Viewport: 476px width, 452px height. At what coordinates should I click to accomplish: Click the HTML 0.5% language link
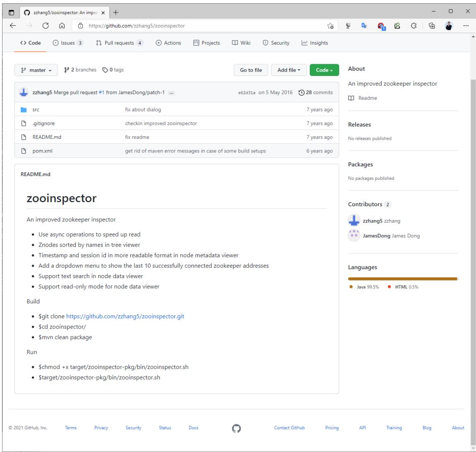(403, 287)
